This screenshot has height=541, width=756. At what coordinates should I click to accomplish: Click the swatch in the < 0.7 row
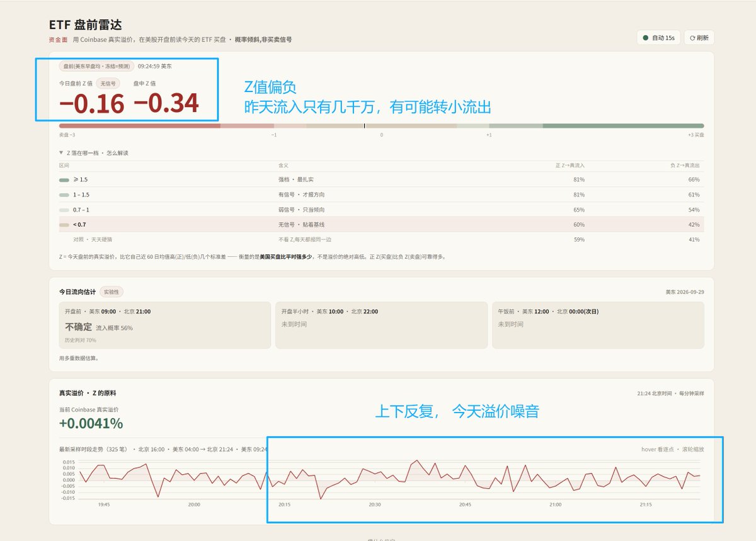pyautogui.click(x=64, y=225)
